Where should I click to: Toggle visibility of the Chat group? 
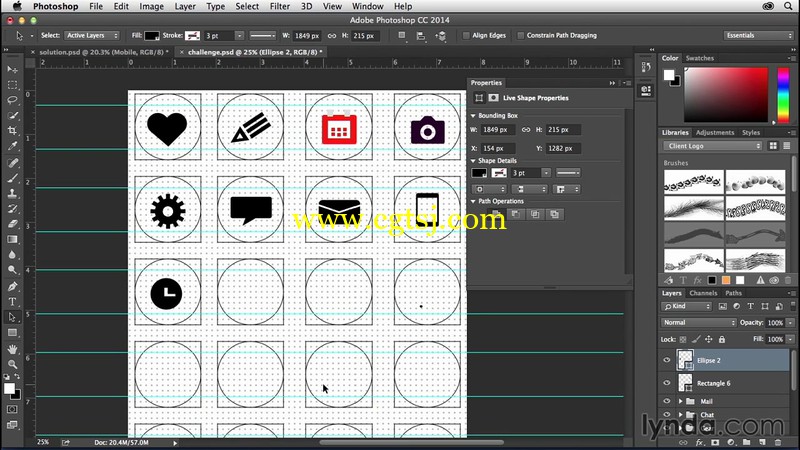(x=666, y=414)
